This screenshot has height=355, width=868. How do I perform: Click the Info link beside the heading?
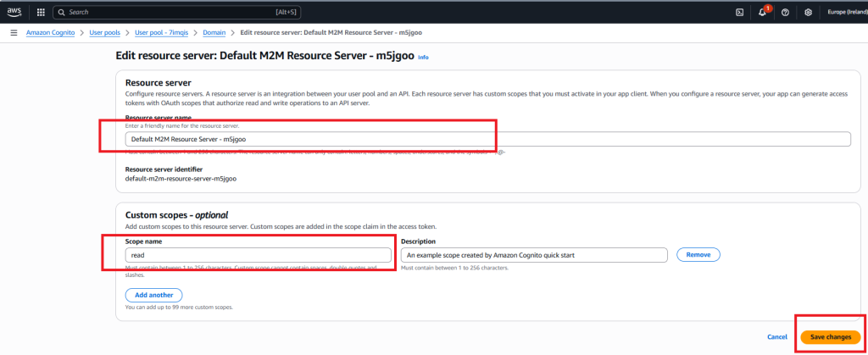pyautogui.click(x=423, y=57)
